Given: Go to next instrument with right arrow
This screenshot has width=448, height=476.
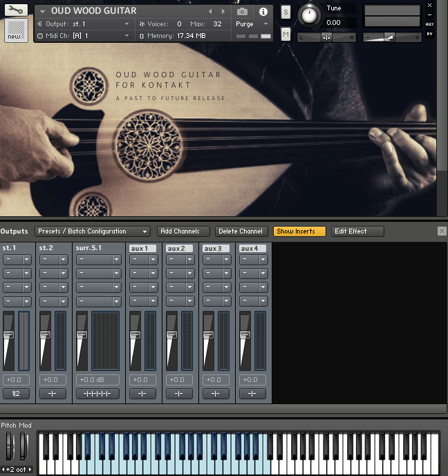Looking at the screenshot, I should pyautogui.click(x=223, y=12).
